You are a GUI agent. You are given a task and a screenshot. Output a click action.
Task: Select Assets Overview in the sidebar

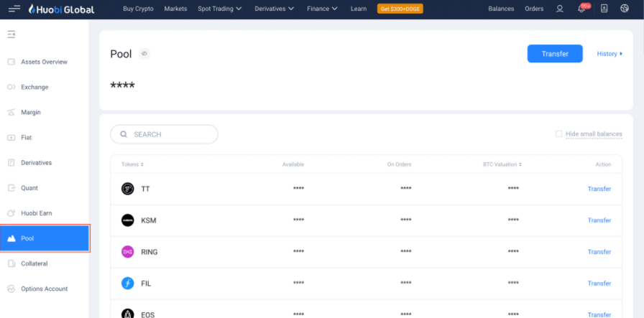point(44,62)
